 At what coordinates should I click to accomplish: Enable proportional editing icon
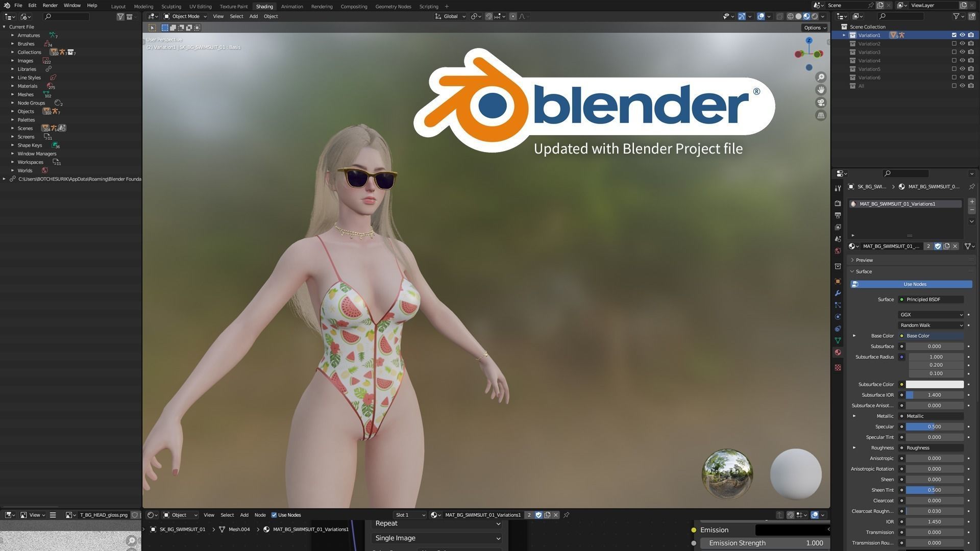pos(513,16)
